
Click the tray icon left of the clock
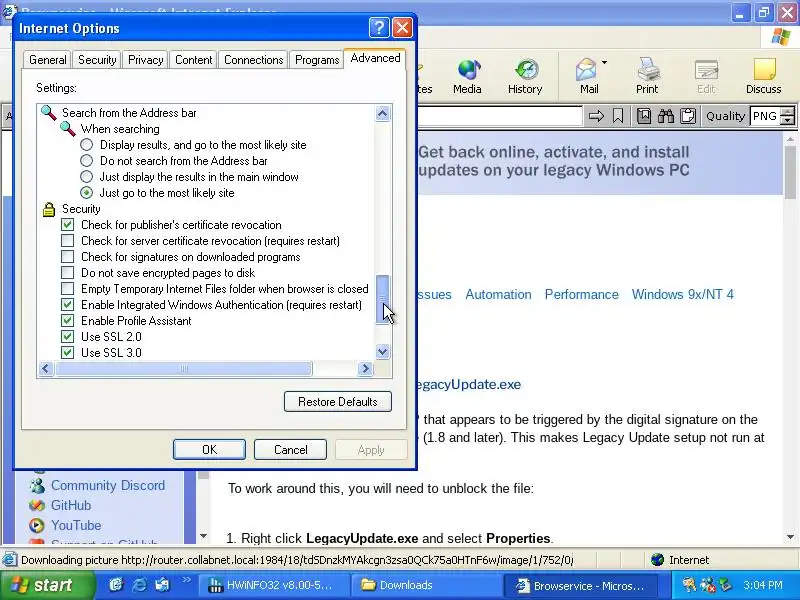click(x=725, y=585)
